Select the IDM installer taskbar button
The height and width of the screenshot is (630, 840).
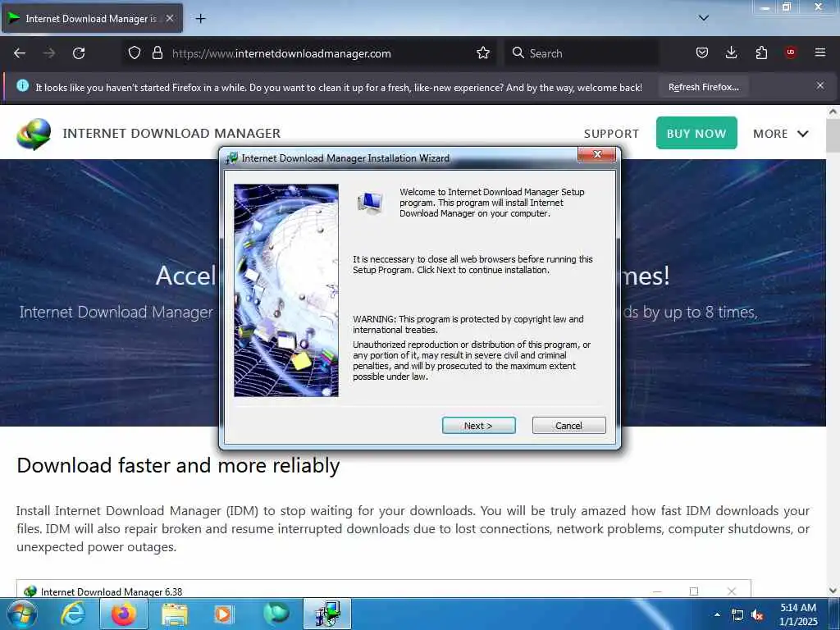tap(327, 614)
